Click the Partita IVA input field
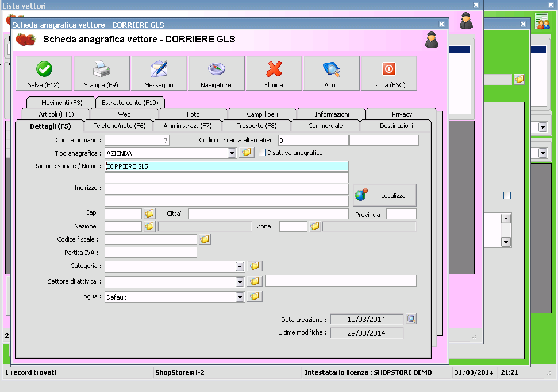Screen dimensions: 558x392 [151, 253]
